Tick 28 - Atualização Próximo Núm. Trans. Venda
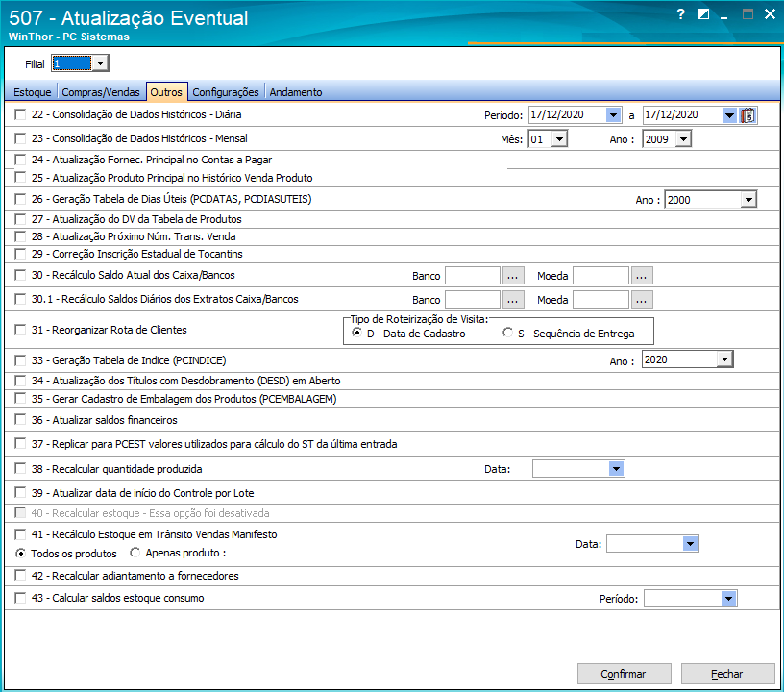This screenshot has width=784, height=692. point(20,236)
